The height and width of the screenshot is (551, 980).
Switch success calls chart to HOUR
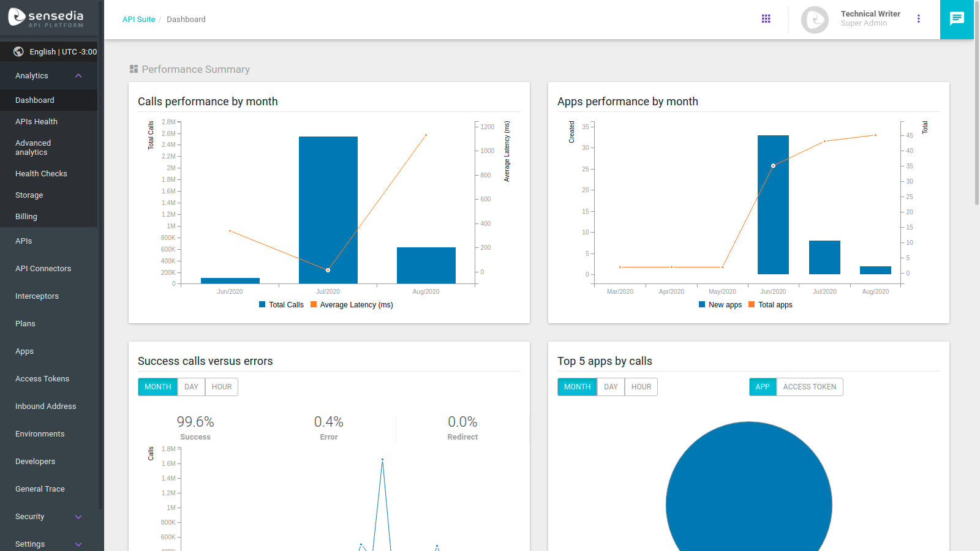click(222, 387)
